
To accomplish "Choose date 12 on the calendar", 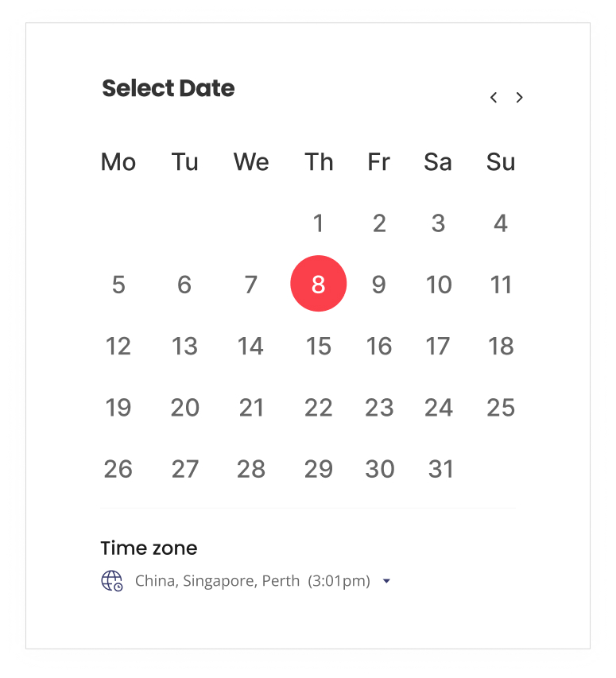I will coord(118,346).
